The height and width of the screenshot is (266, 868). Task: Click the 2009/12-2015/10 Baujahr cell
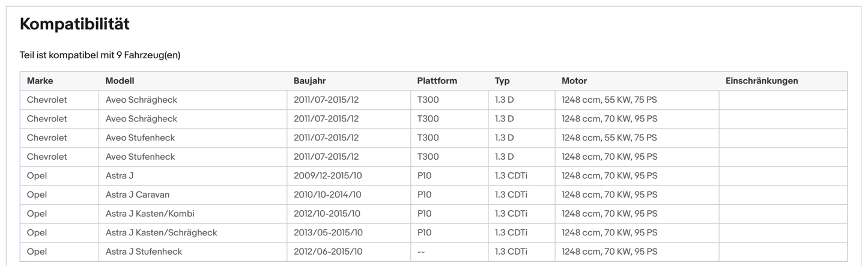[328, 176]
